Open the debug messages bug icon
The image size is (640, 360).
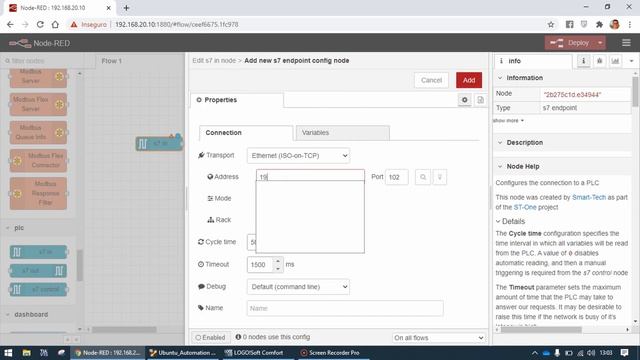tap(599, 61)
